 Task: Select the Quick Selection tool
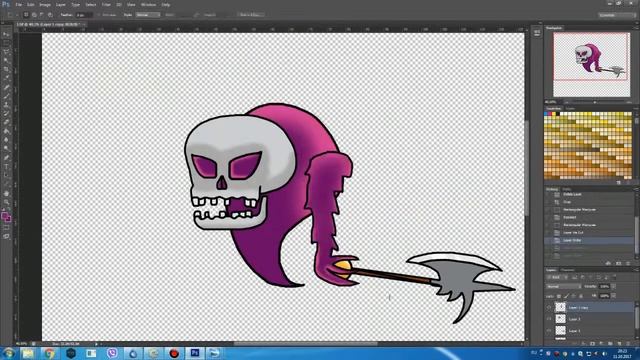[6, 60]
